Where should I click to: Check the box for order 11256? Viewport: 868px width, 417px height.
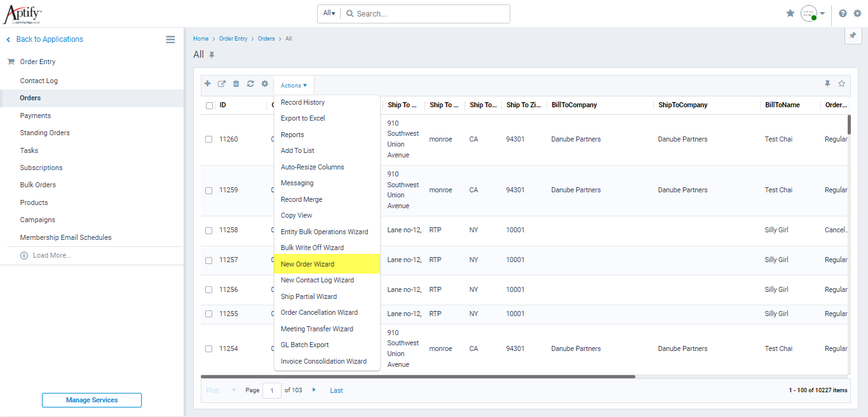pos(208,290)
